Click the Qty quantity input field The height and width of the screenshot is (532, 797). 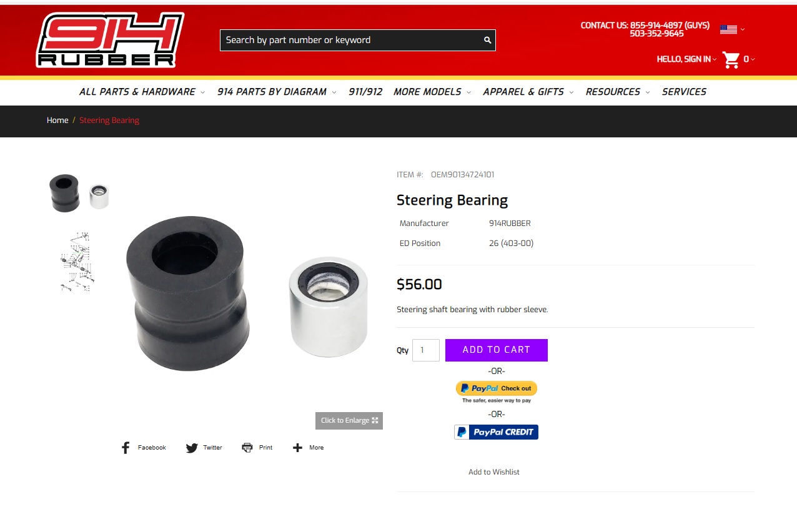coord(426,350)
